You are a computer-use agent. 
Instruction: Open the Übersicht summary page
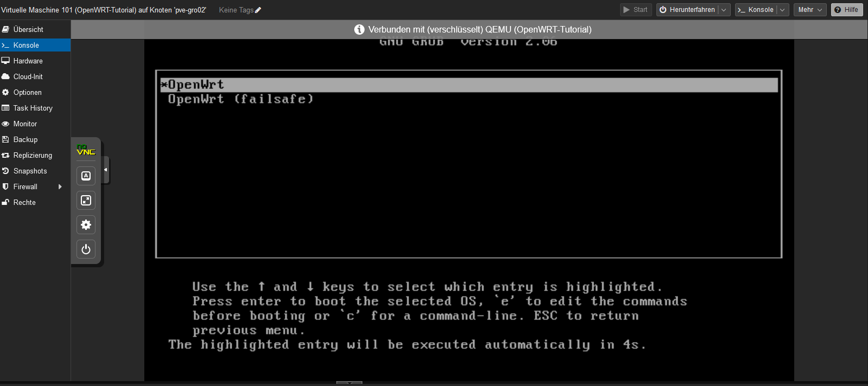[x=35, y=29]
